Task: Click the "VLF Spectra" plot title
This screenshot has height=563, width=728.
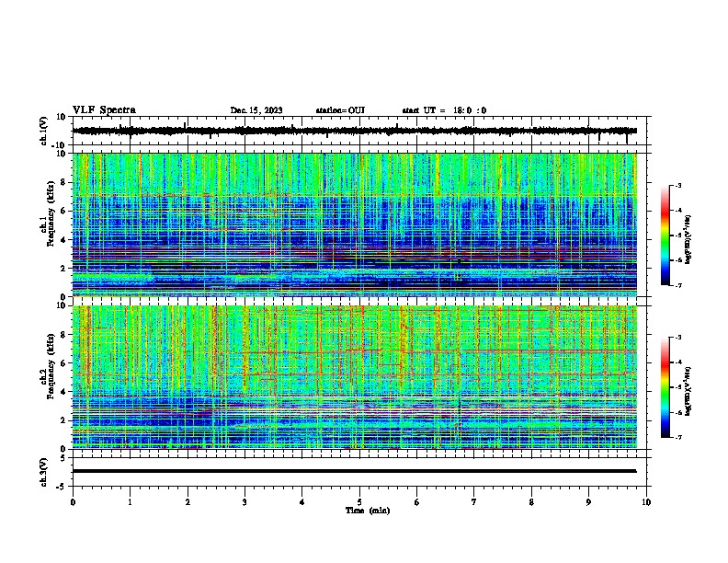Action: [x=104, y=110]
